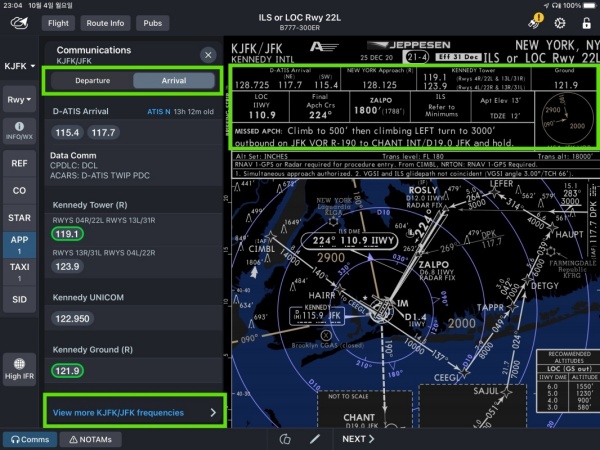Go to NEXT chart

pos(358,439)
